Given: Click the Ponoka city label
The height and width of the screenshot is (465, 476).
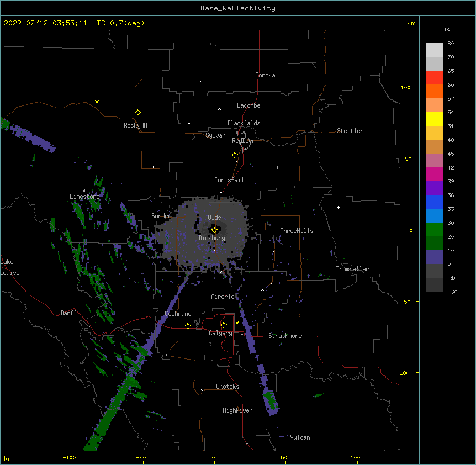Looking at the screenshot, I should [x=265, y=75].
